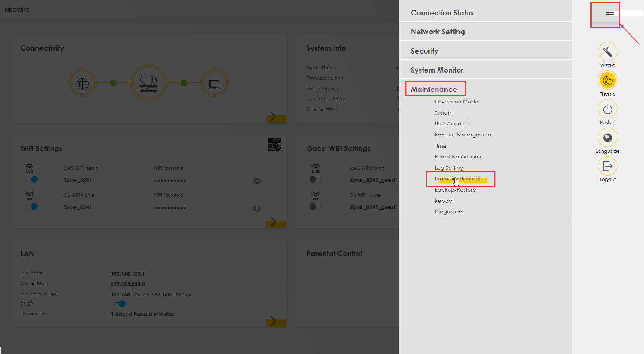Expand the Network Setting menu

pos(437,32)
